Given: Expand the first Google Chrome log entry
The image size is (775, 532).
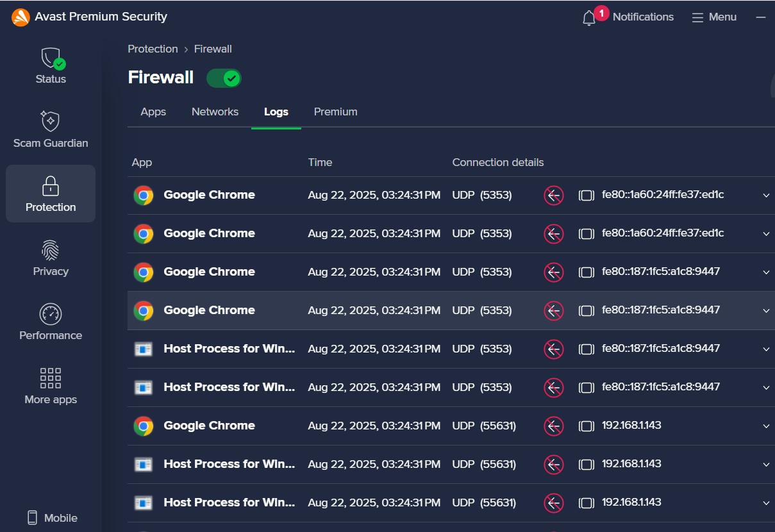Looking at the screenshot, I should point(766,195).
